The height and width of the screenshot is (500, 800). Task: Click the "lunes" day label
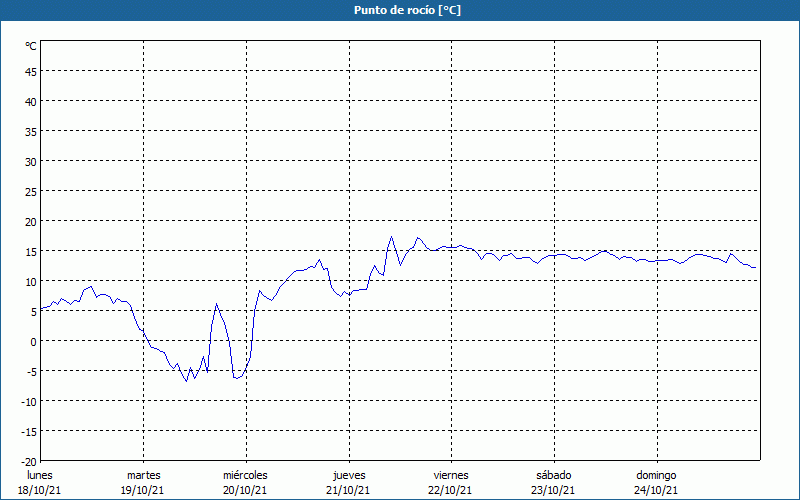pos(40,475)
